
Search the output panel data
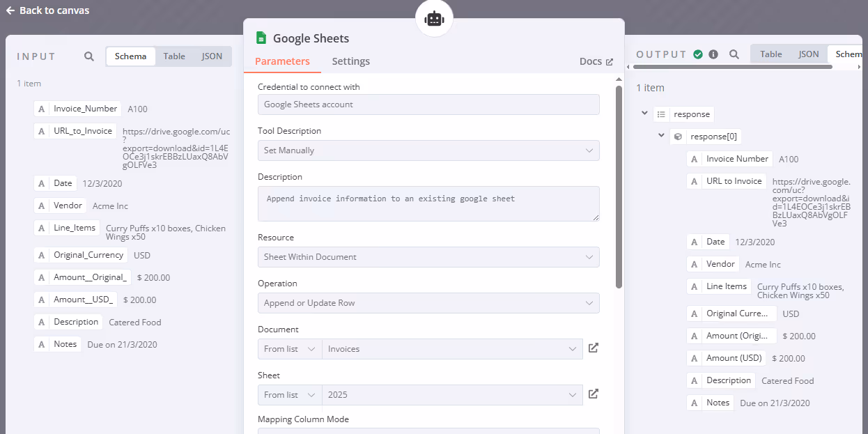(734, 54)
